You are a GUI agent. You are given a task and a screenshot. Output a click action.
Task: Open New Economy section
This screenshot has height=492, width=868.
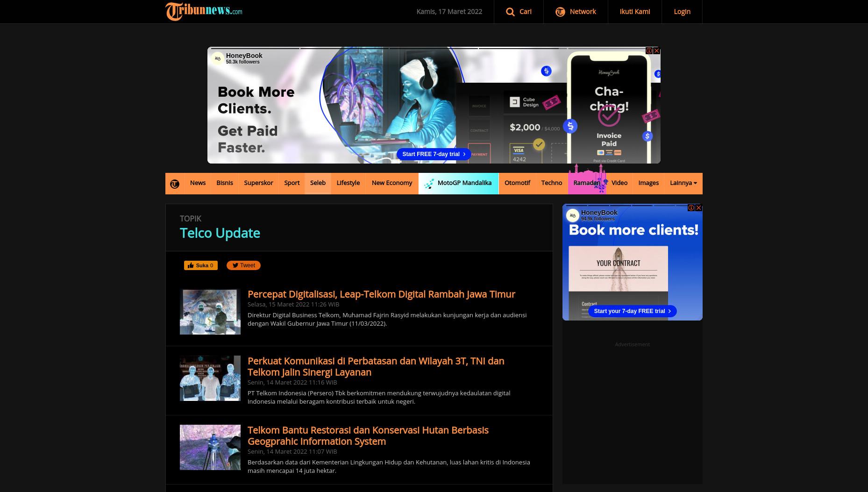point(392,183)
